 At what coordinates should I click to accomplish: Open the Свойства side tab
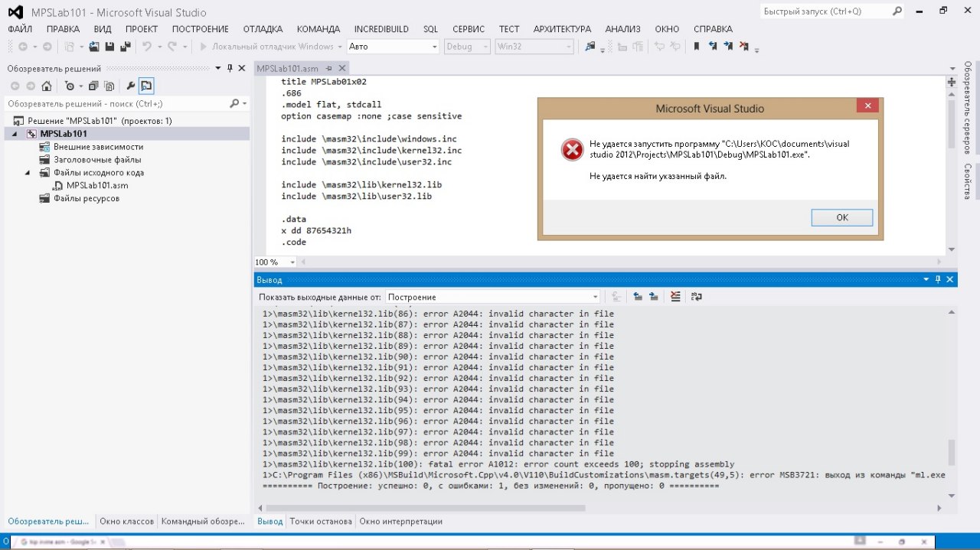[968, 181]
